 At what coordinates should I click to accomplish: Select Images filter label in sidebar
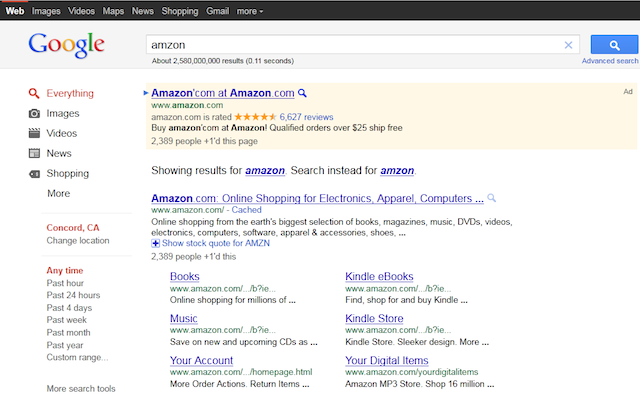click(x=63, y=113)
